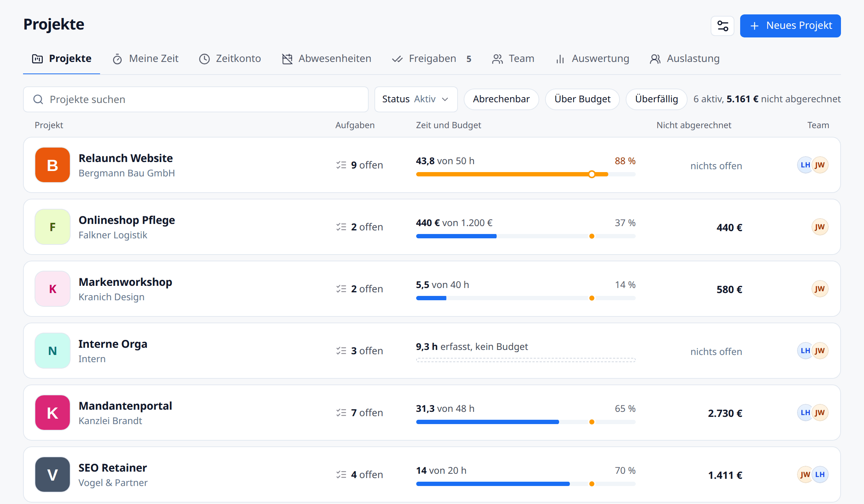
Task: Click the magenta K icon of Mandantenportal
Action: (53, 413)
